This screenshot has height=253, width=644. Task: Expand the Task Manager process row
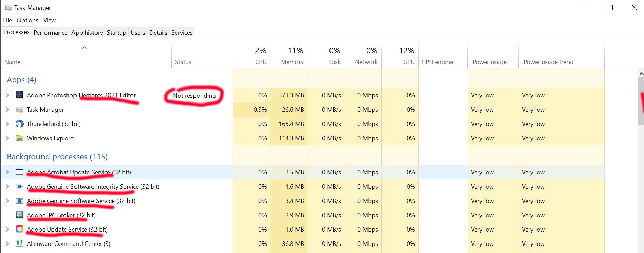pos(7,110)
